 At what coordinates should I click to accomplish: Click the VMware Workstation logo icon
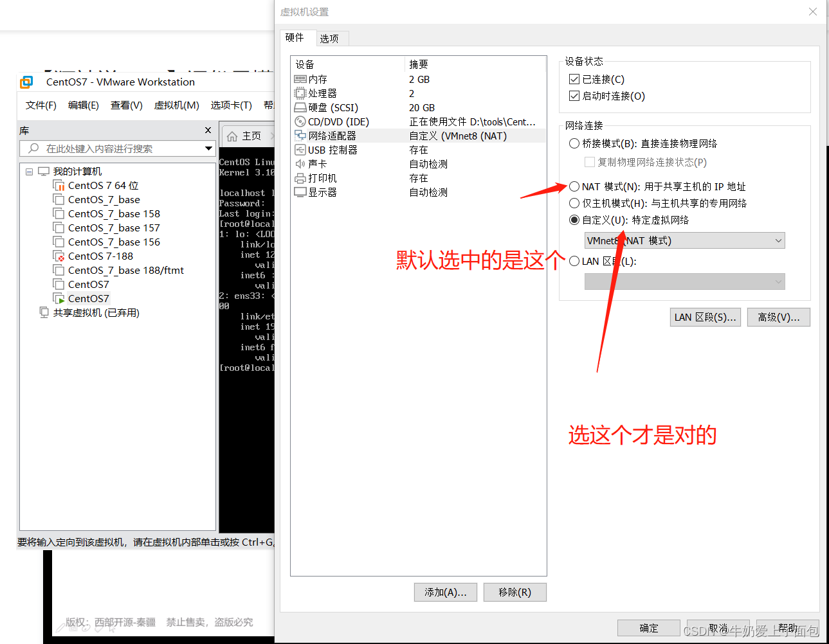tap(26, 82)
